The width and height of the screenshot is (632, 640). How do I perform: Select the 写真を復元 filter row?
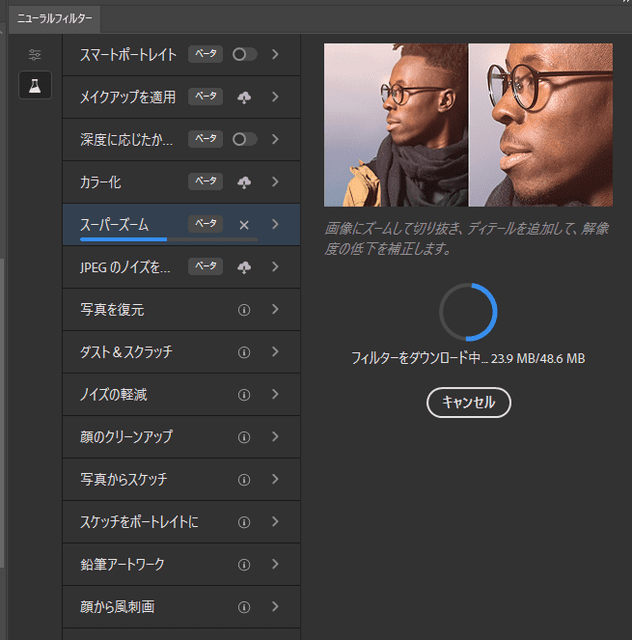[x=181, y=309]
